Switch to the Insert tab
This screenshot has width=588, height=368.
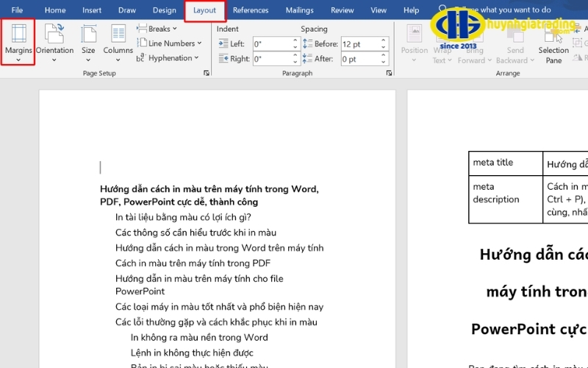click(x=92, y=10)
